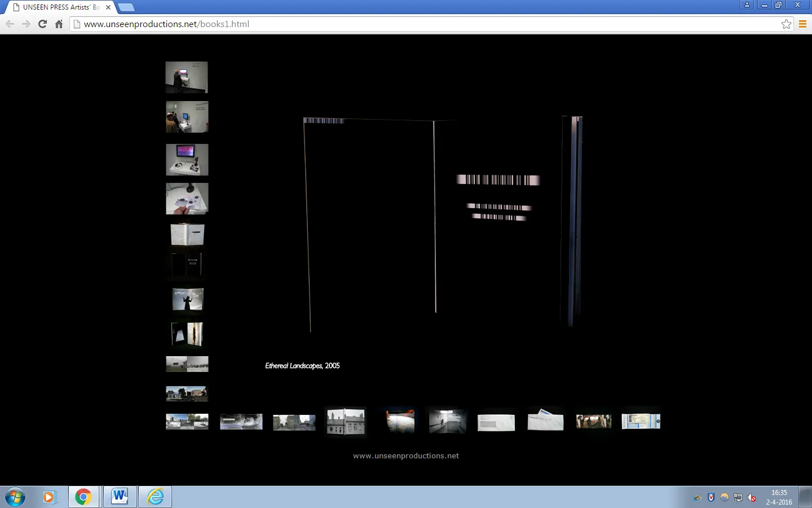Select the silhouette figure book spread thumbnail
This screenshot has width=812, height=508.
click(x=187, y=299)
